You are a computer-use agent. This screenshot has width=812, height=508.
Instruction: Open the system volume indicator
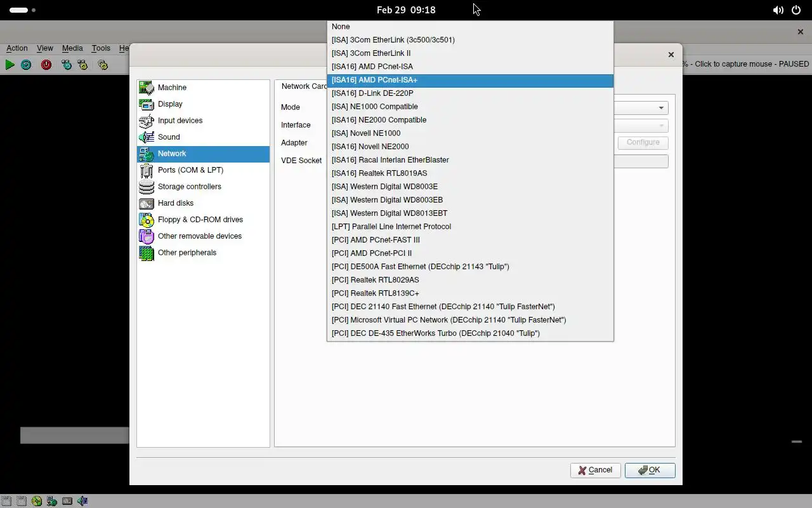coord(778,10)
